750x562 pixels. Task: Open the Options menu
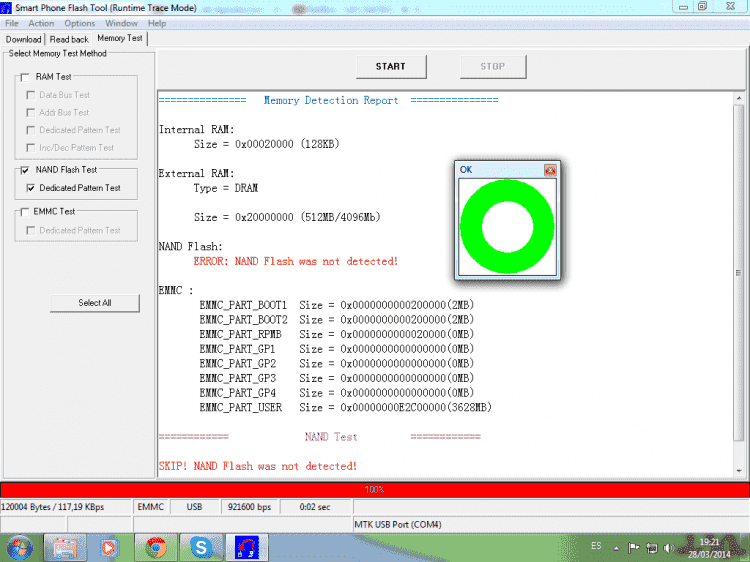[79, 23]
